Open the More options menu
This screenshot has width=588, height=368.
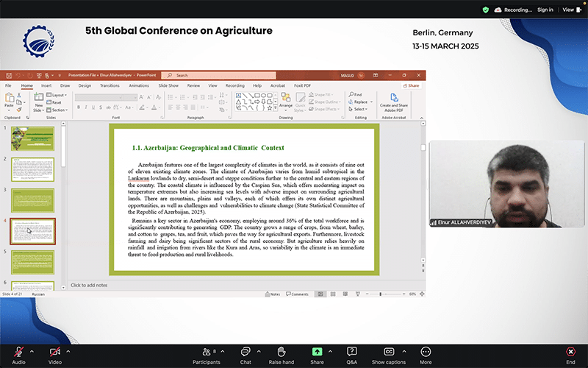[426, 352]
